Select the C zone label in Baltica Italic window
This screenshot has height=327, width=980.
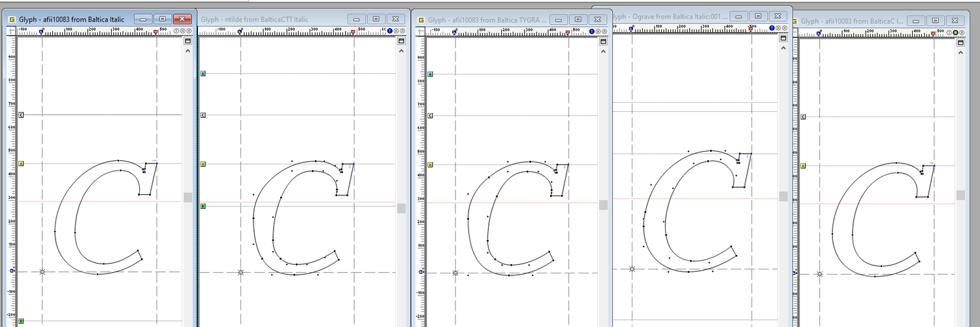(21, 114)
